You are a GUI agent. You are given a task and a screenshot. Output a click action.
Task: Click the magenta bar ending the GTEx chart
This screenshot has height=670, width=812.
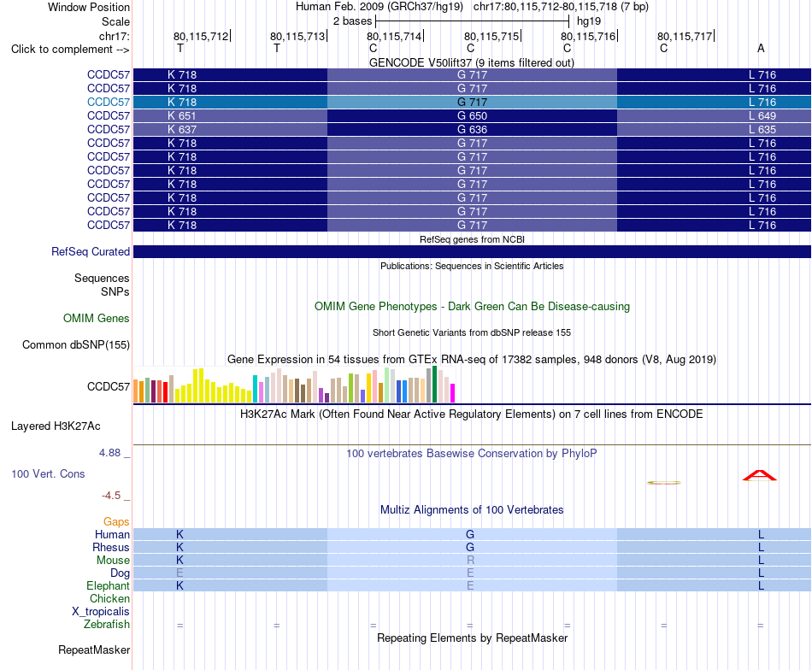(x=453, y=393)
